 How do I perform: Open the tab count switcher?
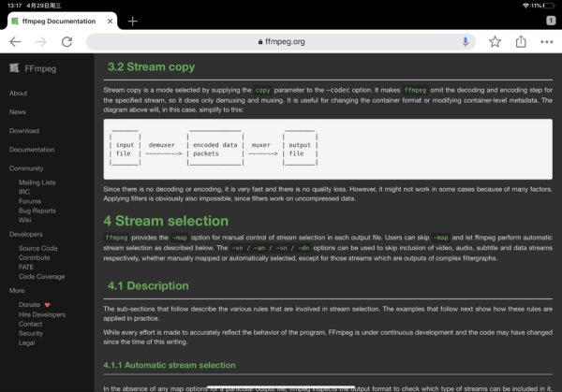click(551, 21)
